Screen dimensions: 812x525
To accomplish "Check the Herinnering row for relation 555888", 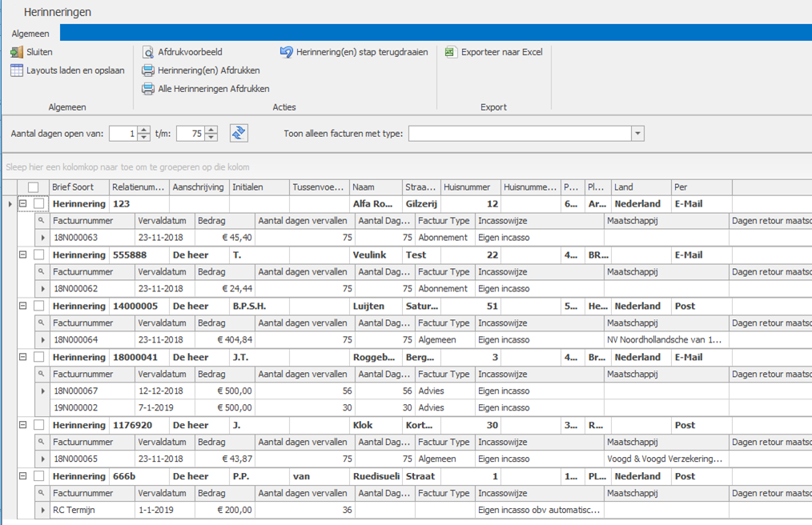I will click(x=39, y=254).
